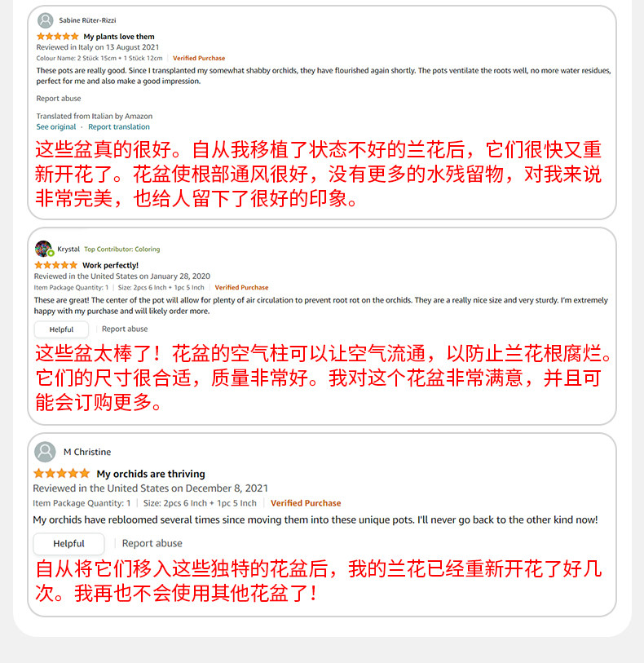Click Sabine Rüter-Rizzi's profile avatar
Image resolution: width=644 pixels, height=663 pixels.
[45, 20]
